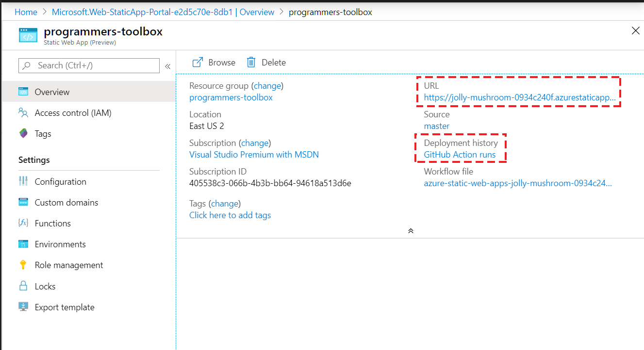Click the Subscription ID value text
Viewport: 644px width, 350px height.
pyautogui.click(x=270, y=183)
